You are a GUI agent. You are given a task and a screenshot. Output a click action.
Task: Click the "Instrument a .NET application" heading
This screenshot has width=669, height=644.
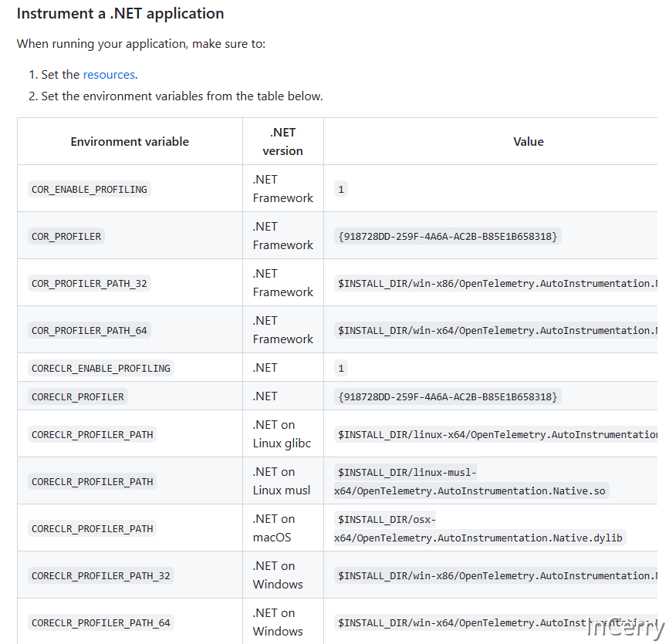120,14
